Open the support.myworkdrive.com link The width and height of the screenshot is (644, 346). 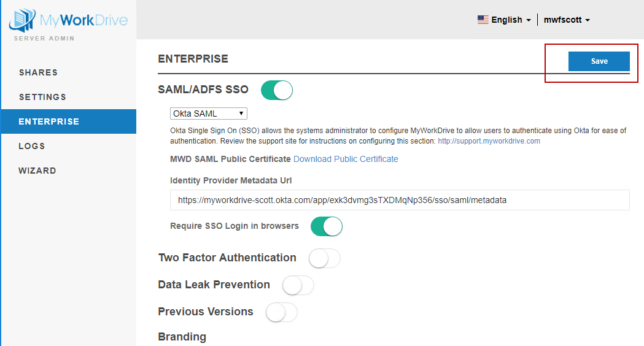coord(489,141)
